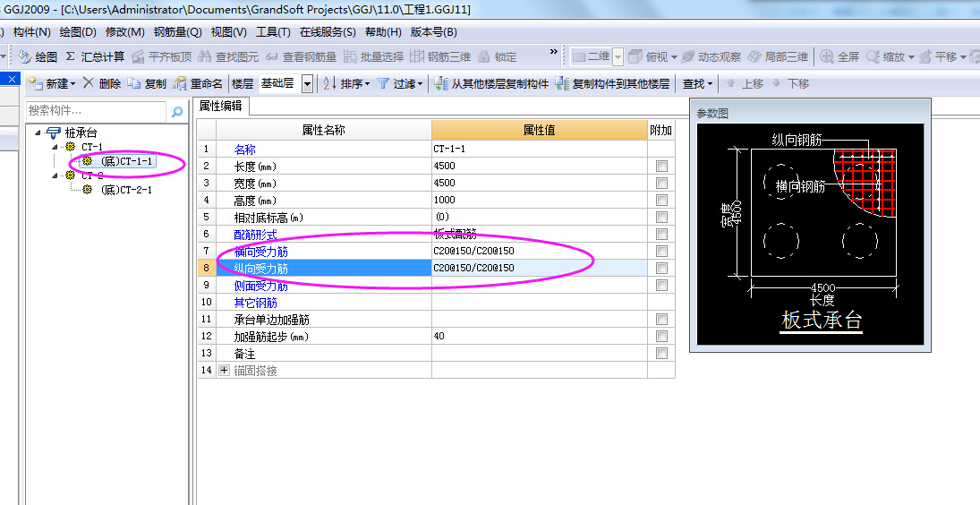Click the 全屏 fullscreen icon
This screenshot has height=505, width=980.
pos(827,57)
